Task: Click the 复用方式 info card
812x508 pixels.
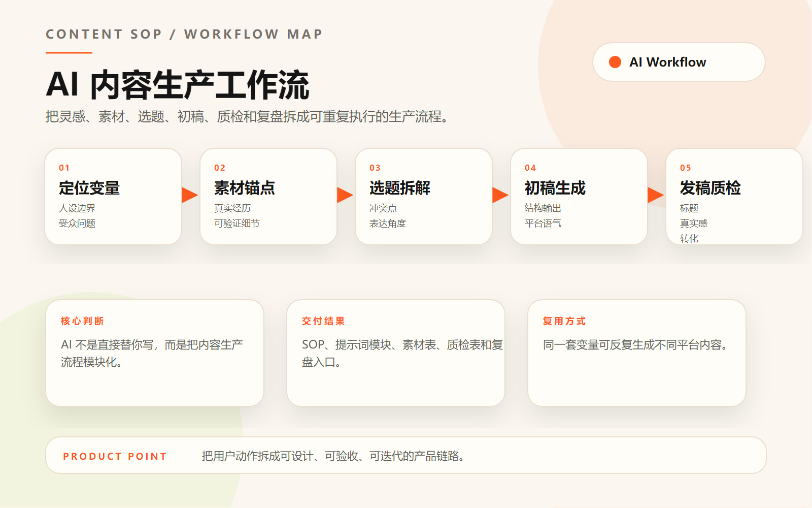Action: point(637,353)
